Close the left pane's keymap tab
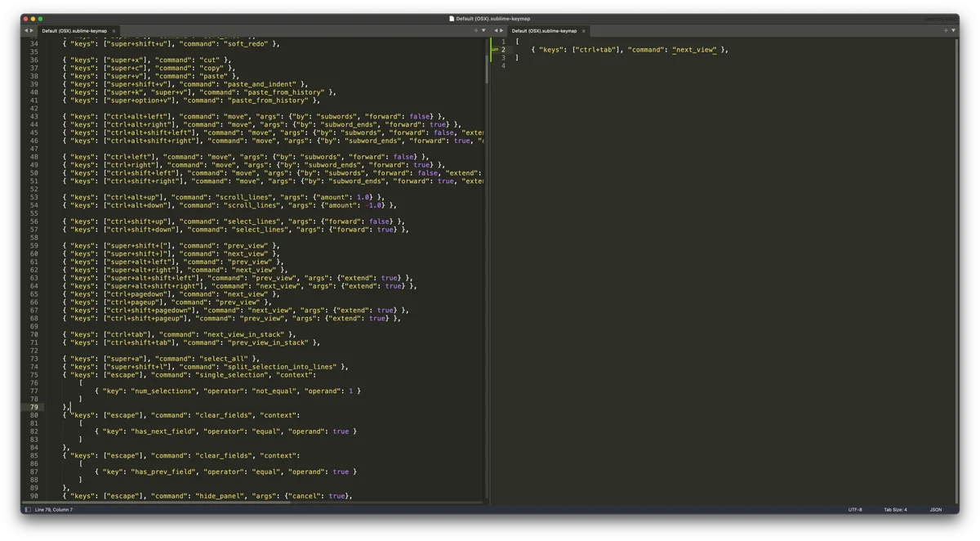 114,31
